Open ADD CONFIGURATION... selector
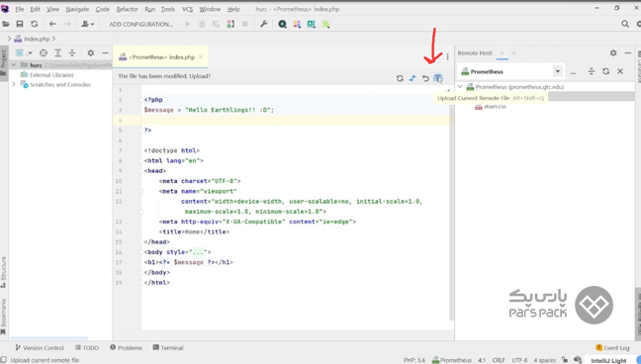 point(141,24)
